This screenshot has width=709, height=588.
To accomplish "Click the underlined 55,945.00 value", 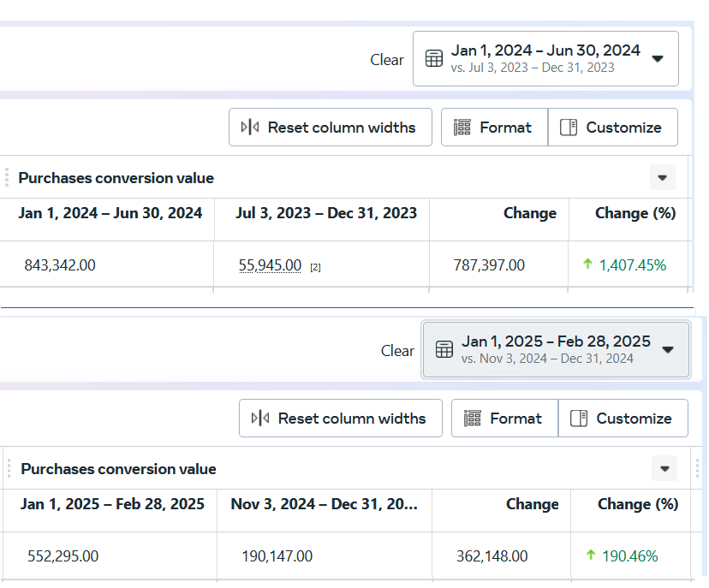I will (270, 265).
